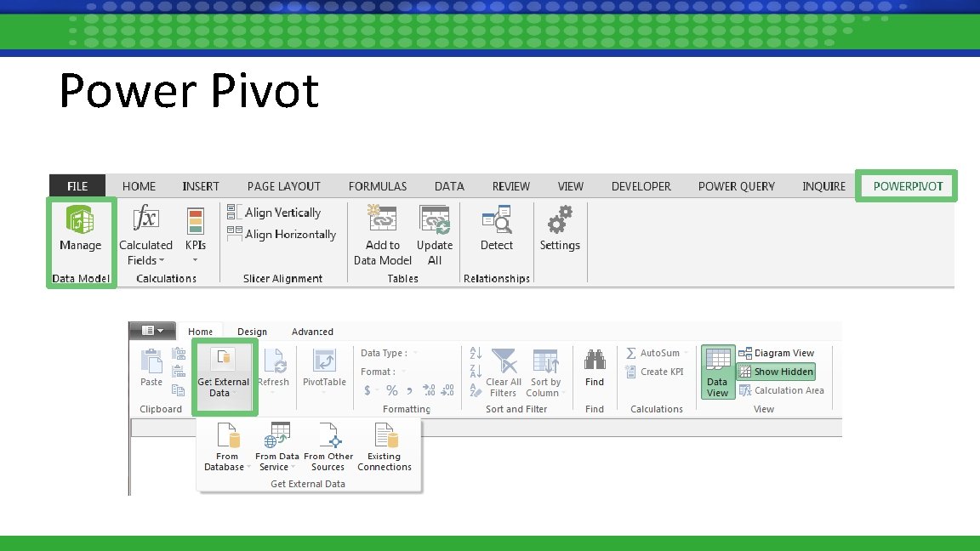Switch to FORMULAS tab
This screenshot has width=980, height=551.
(x=378, y=186)
